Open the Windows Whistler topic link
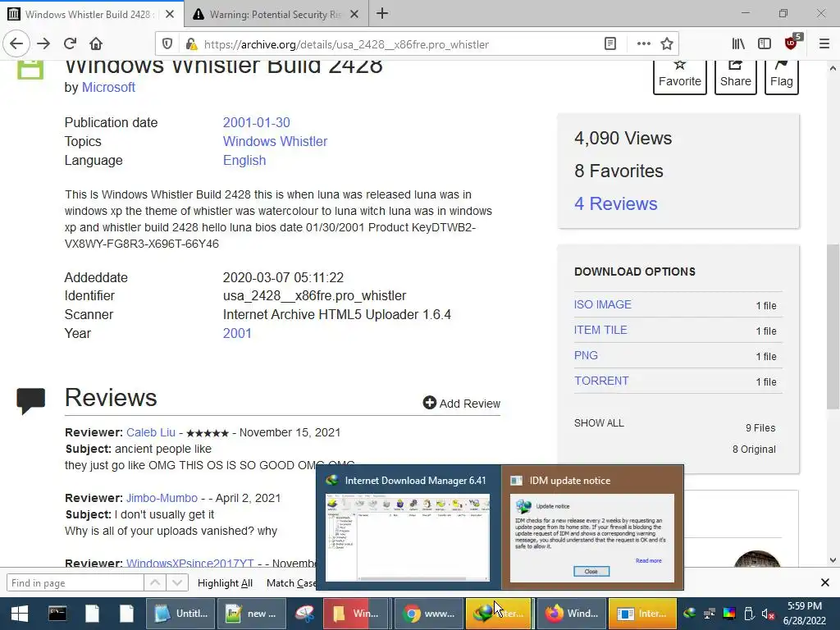Screen dimensions: 840x630 275,141
